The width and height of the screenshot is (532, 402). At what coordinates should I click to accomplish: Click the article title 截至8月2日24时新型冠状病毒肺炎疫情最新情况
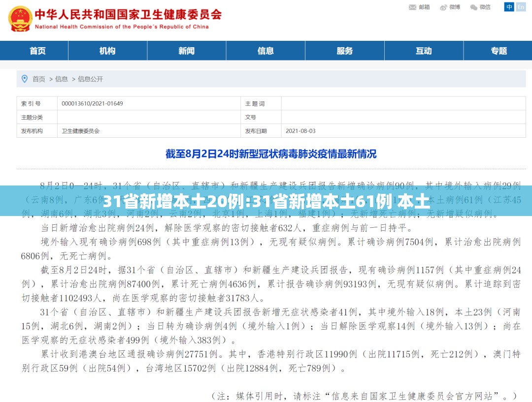[271, 154]
